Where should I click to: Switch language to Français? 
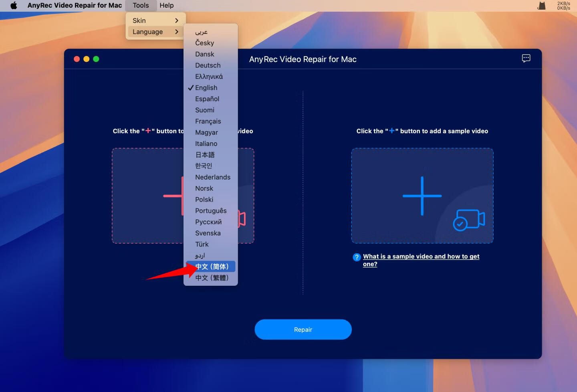(x=210, y=121)
